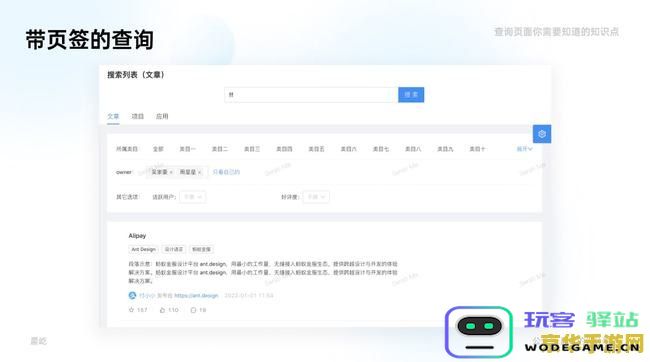This screenshot has width=650, height=362.
Task: Click the slide title 带页签的查询
Action: pyautogui.click(x=90, y=40)
